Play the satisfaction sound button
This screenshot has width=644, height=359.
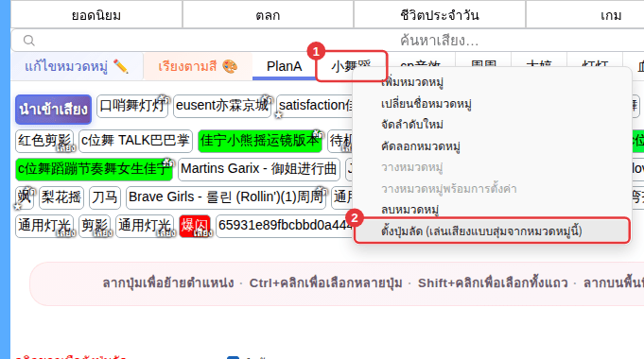tap(315, 106)
